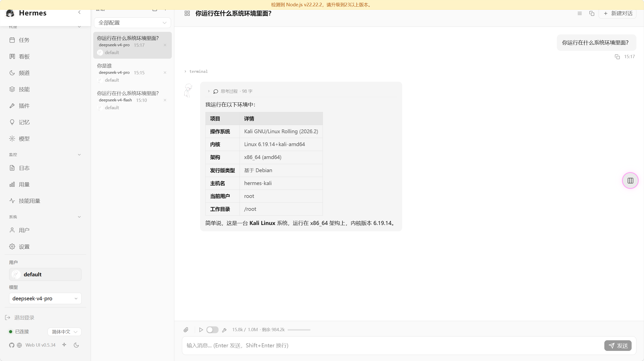Open the 全部配置 filter dropdown
This screenshot has width=644, height=361.
[x=132, y=23]
